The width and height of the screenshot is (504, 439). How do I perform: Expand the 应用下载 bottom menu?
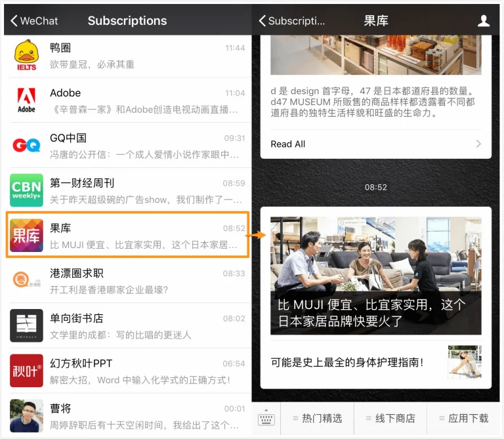pyautogui.click(x=463, y=419)
